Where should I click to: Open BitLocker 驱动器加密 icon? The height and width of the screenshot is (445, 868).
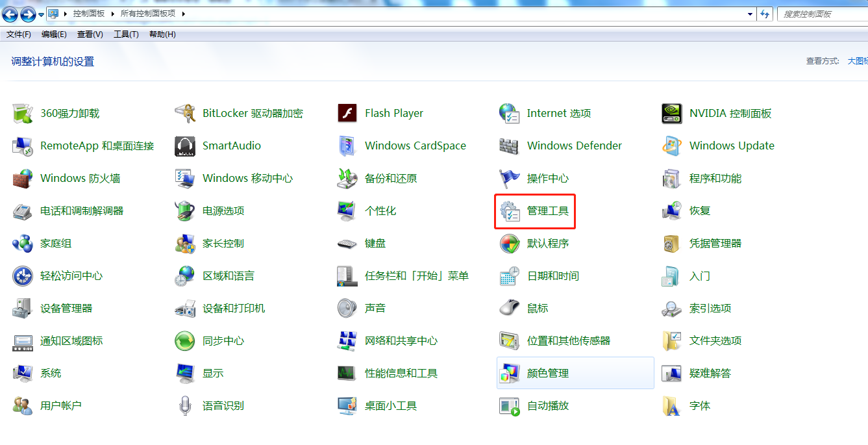[185, 113]
